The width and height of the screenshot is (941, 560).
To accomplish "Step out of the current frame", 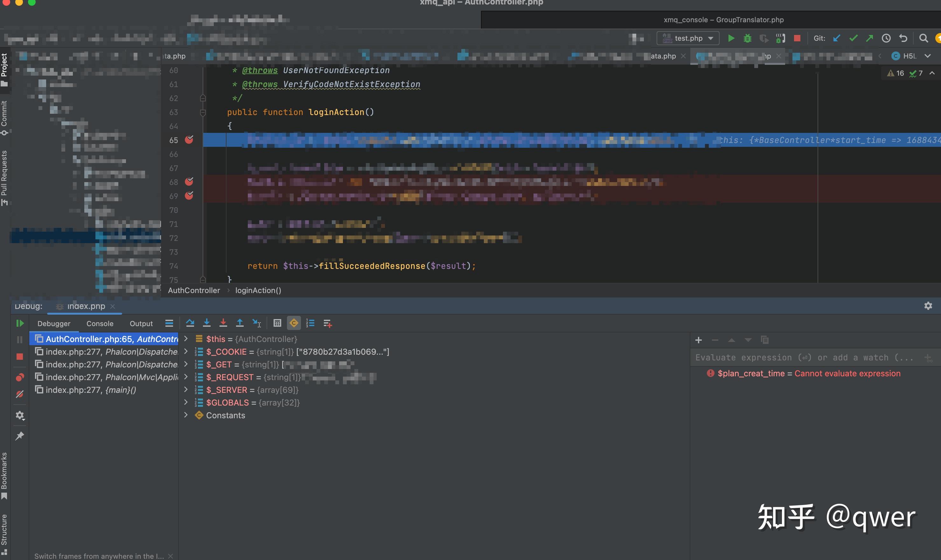I will pyautogui.click(x=240, y=323).
